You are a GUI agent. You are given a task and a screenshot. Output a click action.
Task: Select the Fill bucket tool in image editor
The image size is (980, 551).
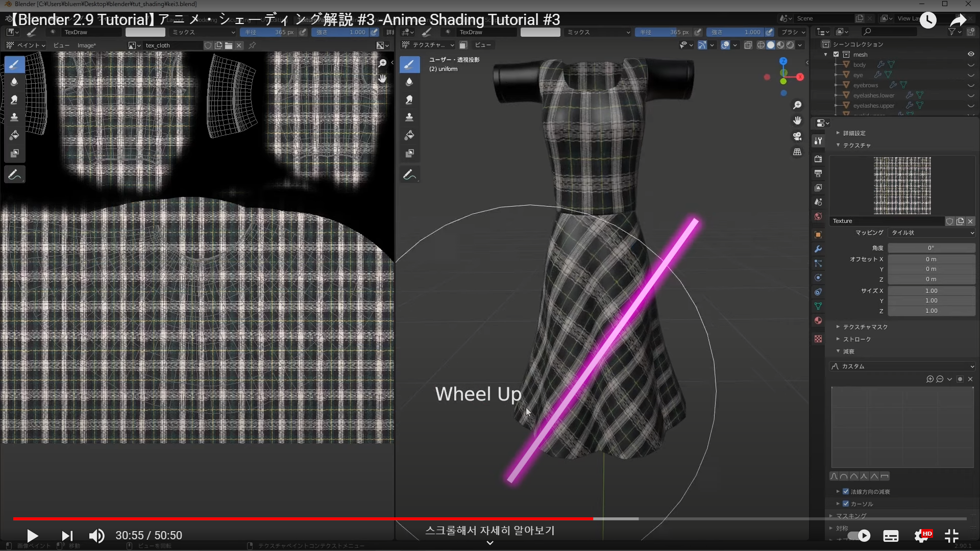pos(14,135)
